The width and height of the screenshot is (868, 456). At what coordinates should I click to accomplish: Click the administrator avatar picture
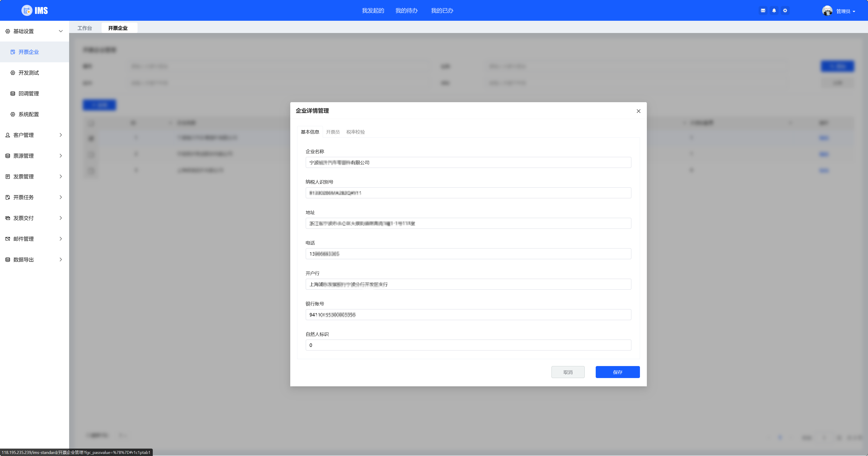827,11
